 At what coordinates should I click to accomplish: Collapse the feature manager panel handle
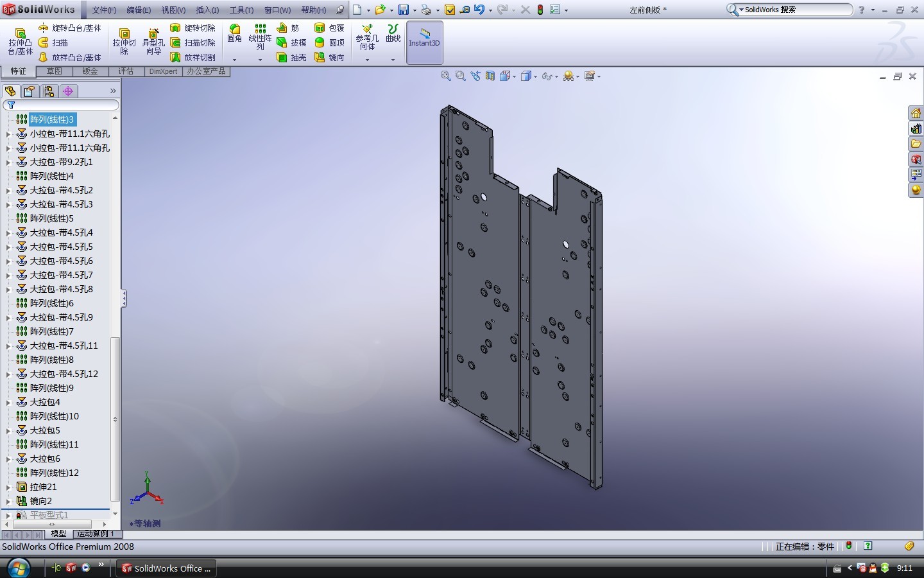tap(124, 298)
